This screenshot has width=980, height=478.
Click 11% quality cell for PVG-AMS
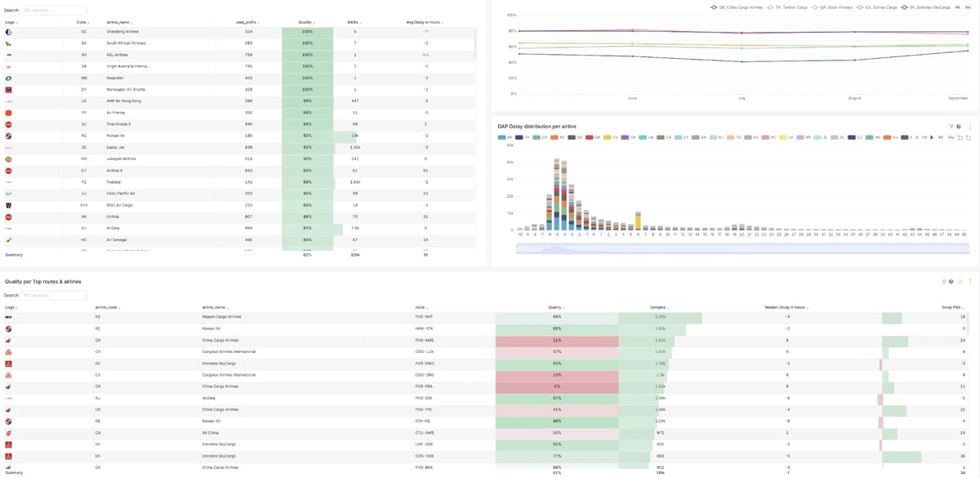coord(556,340)
